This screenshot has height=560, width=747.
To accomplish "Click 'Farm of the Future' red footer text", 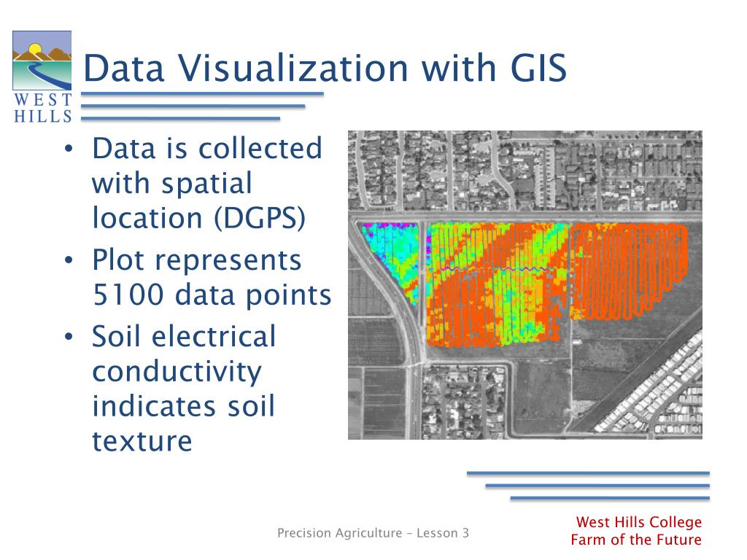I will click(636, 540).
